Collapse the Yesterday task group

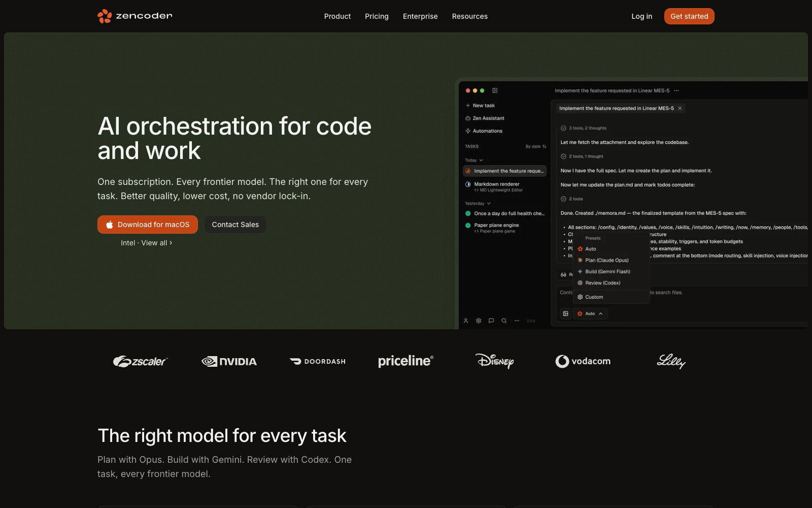click(478, 203)
